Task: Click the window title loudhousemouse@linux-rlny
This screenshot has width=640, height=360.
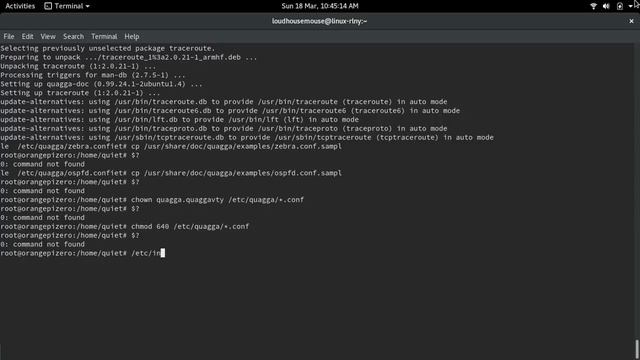Action: (320, 21)
